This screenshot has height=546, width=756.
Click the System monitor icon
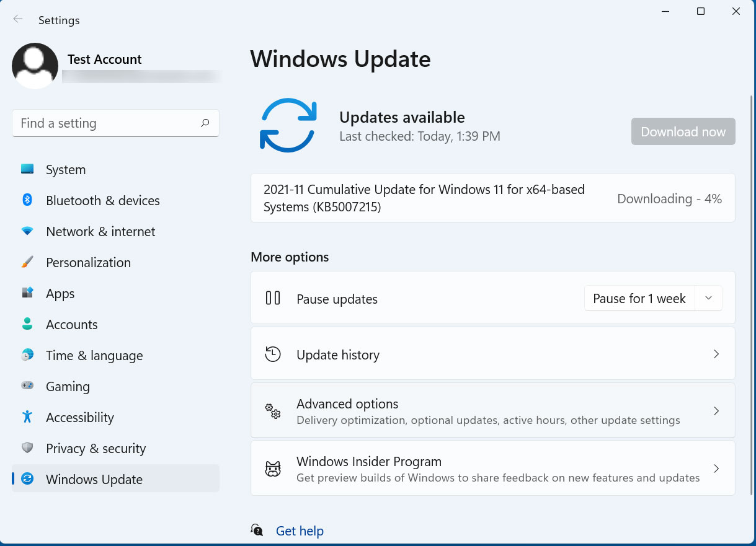click(27, 169)
